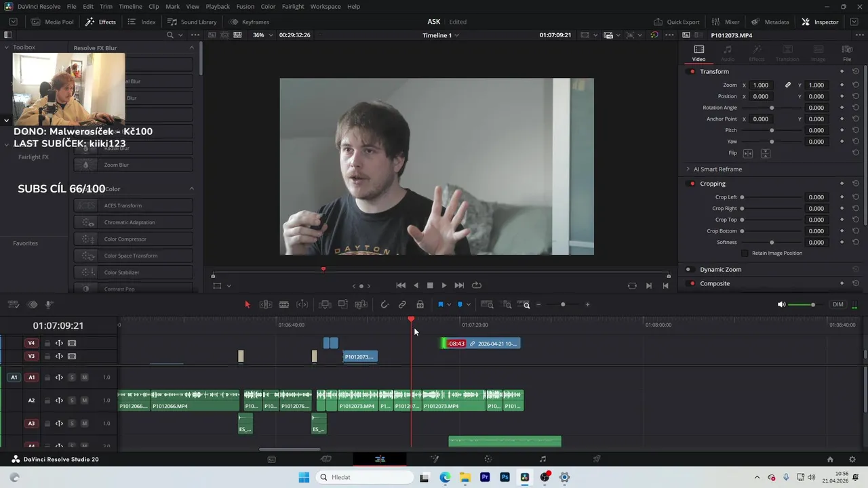The image size is (868, 488).
Task: Expand the AI Smart Reframe section
Action: [688, 169]
